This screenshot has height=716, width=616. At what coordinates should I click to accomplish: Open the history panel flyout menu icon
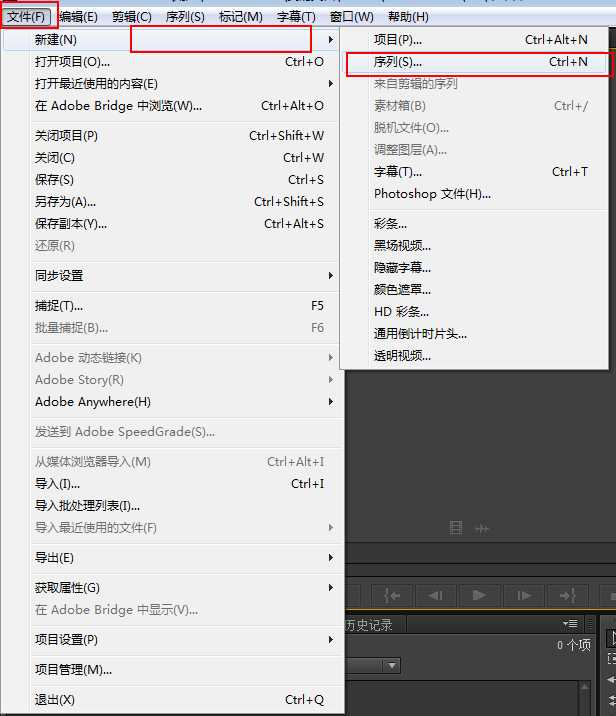[x=570, y=623]
